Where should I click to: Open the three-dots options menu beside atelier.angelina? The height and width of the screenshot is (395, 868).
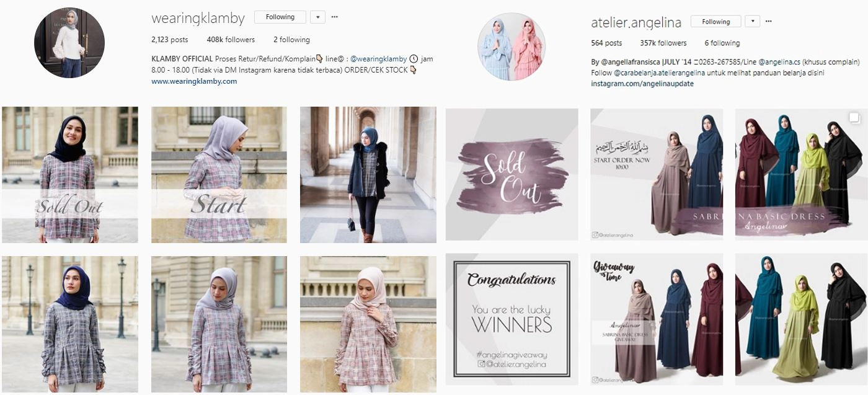point(769,22)
